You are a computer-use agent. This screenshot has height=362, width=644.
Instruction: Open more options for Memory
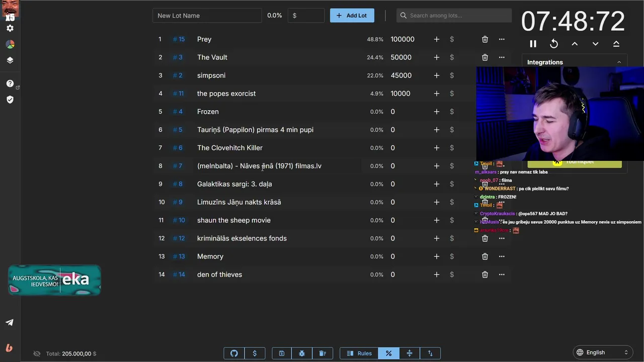click(502, 256)
